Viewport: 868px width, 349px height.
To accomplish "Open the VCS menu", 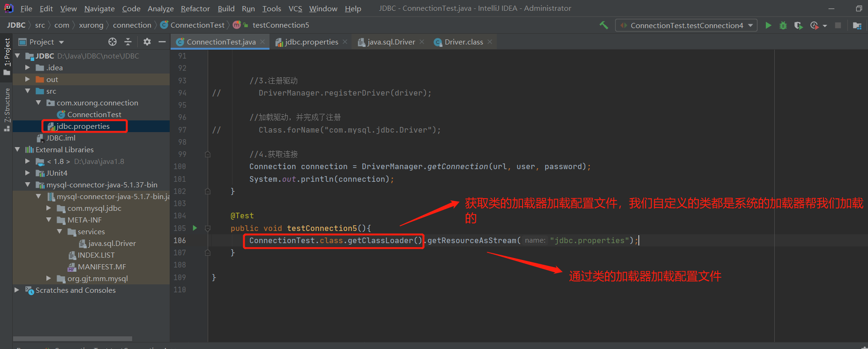I will [295, 8].
